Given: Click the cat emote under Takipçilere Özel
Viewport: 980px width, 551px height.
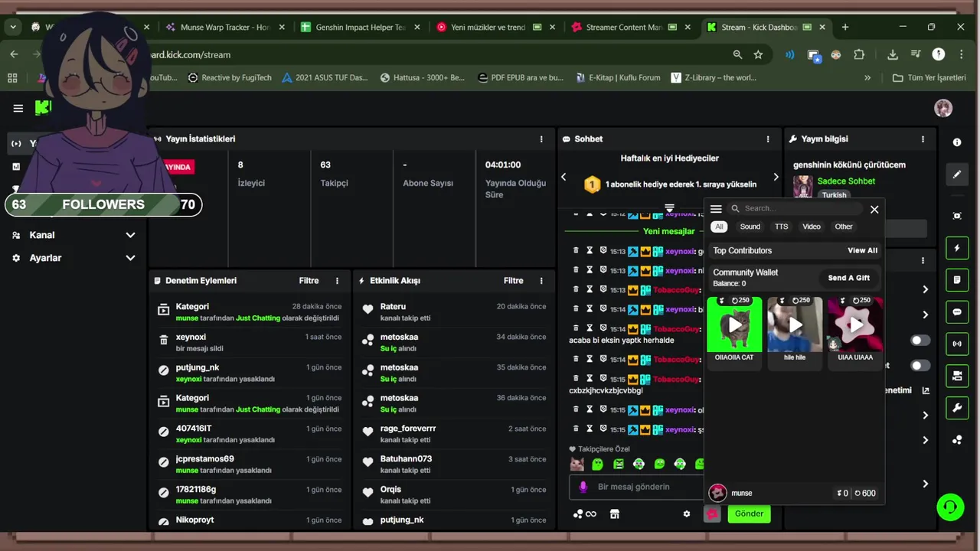Looking at the screenshot, I should tap(577, 464).
